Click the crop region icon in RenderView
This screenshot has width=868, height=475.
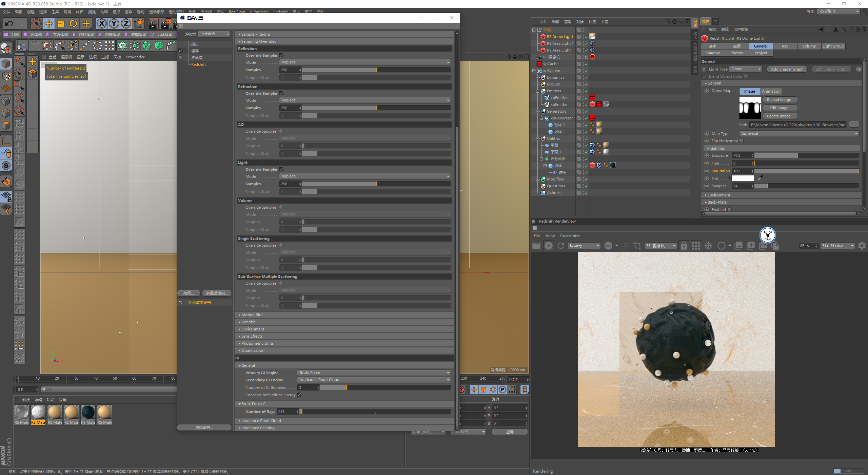point(637,246)
